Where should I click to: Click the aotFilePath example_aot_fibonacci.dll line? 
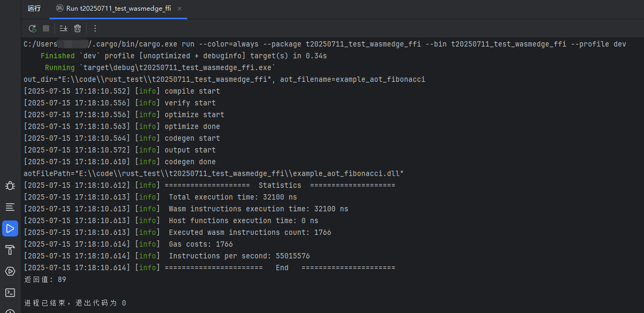214,173
